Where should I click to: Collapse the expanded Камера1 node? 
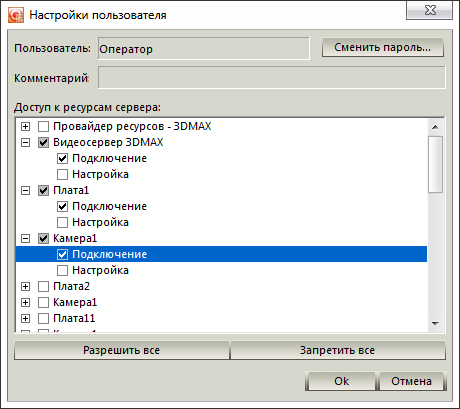click(25, 238)
